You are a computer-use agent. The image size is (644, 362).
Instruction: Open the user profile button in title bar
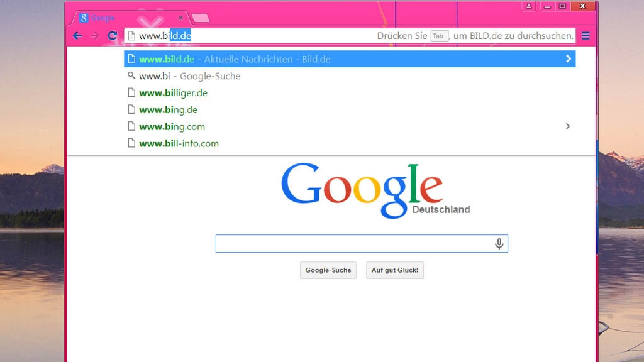point(528,6)
